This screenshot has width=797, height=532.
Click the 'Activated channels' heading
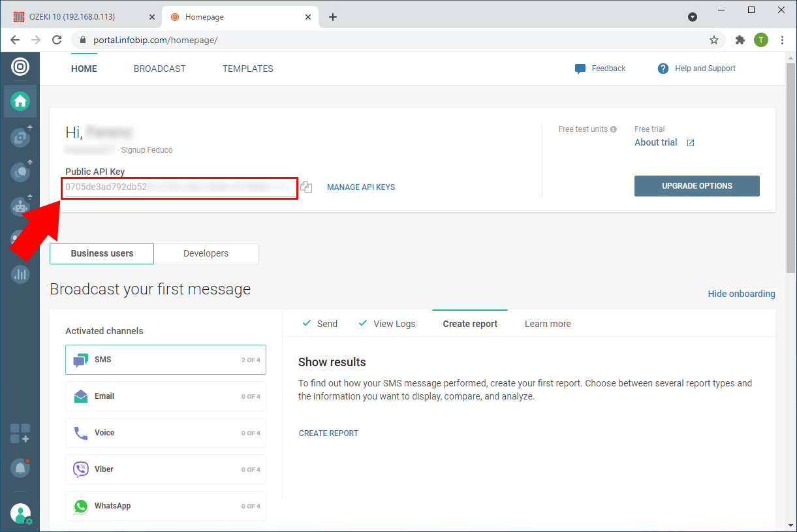(x=104, y=331)
